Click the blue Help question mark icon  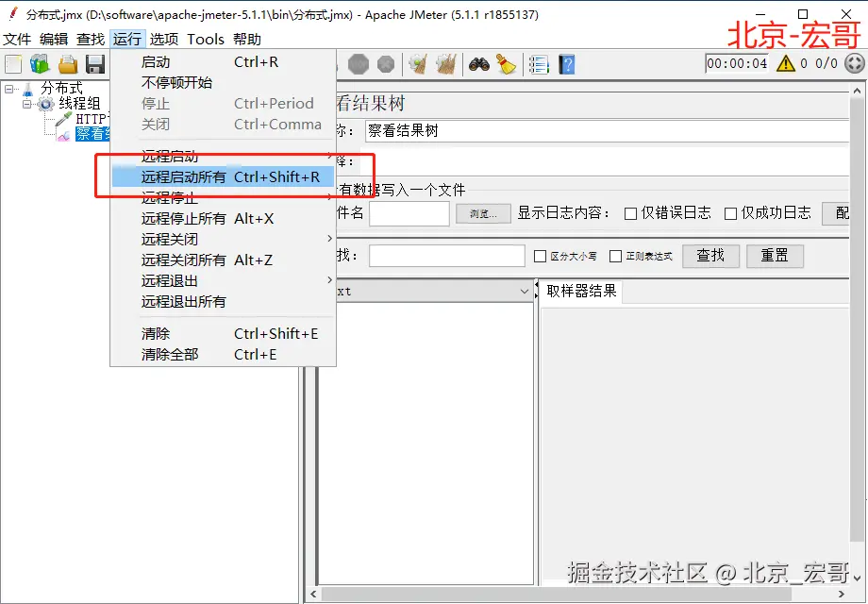click(566, 64)
